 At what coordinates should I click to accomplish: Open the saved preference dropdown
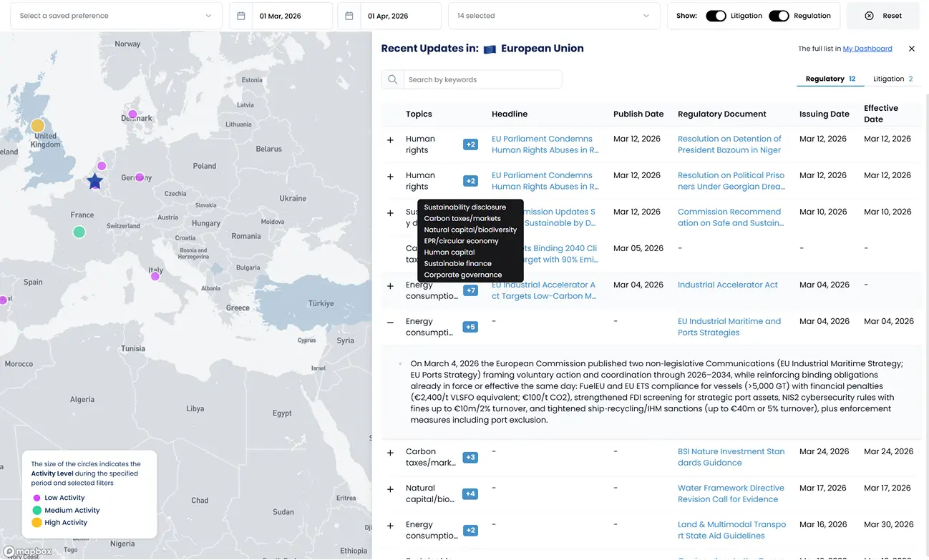[x=116, y=16]
